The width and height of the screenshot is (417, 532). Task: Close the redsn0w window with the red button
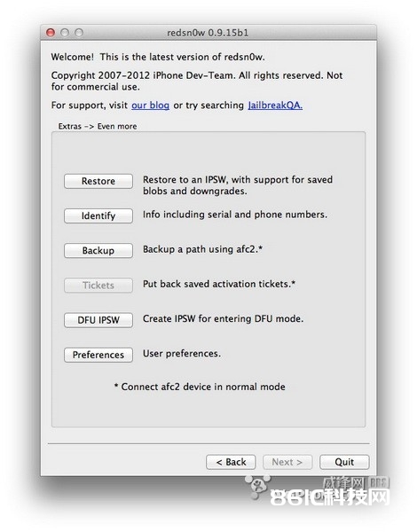(51, 33)
